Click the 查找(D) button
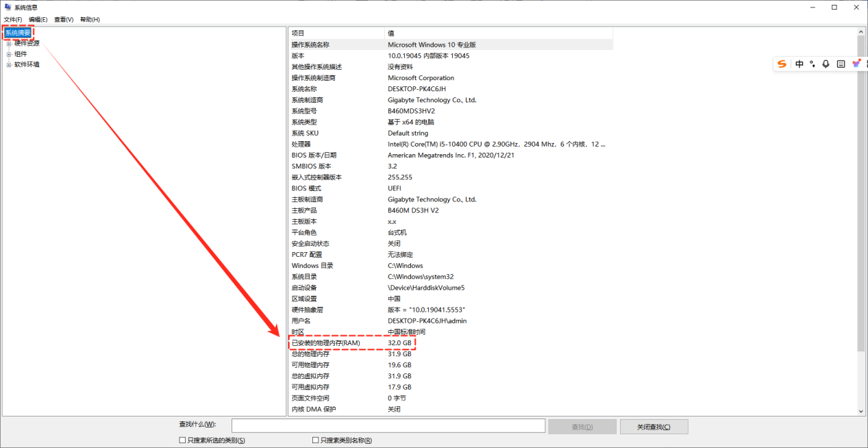 (582, 427)
